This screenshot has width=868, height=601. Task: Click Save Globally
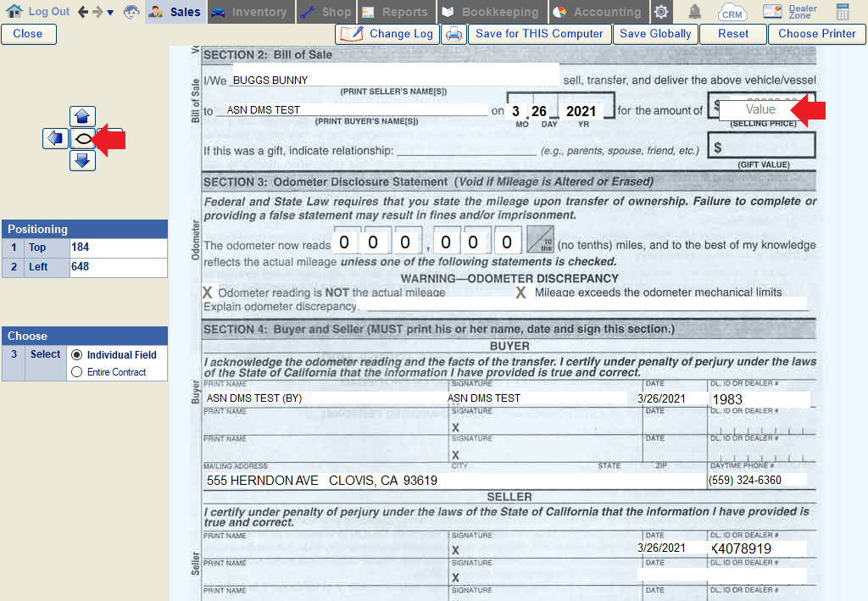coord(655,34)
